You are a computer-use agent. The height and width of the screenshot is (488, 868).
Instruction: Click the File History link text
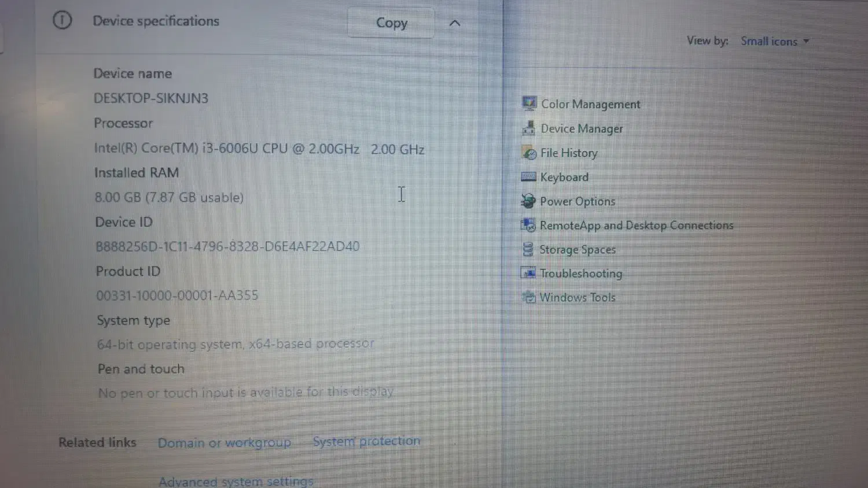click(569, 153)
